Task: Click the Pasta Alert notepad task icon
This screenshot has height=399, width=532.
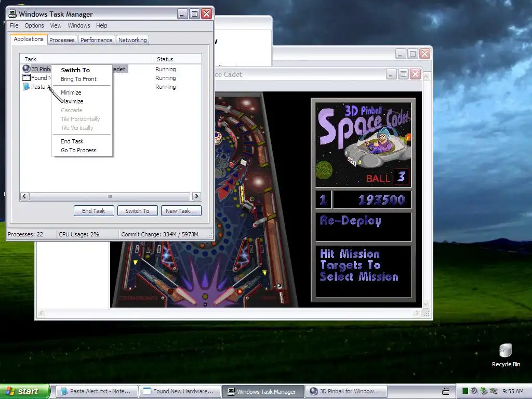Action: (26, 87)
